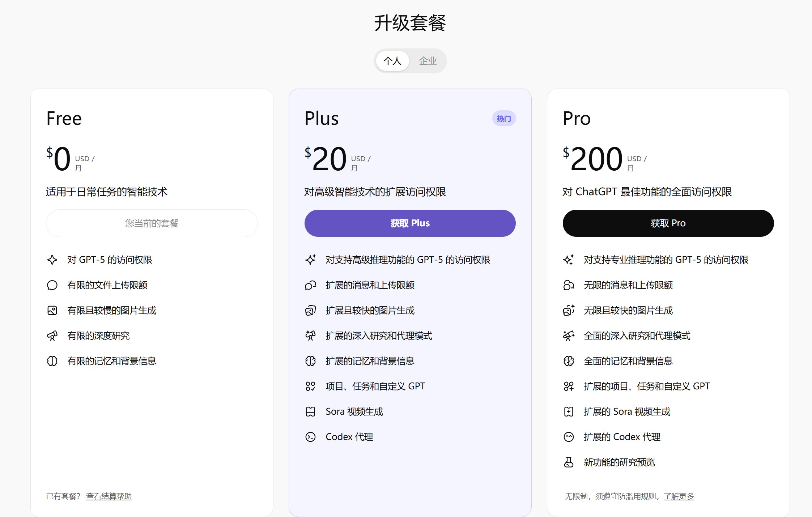Click the sparkle icon beside 对 GPT-5 的访问权限
Viewport: 812px width, 517px height.
(52, 260)
